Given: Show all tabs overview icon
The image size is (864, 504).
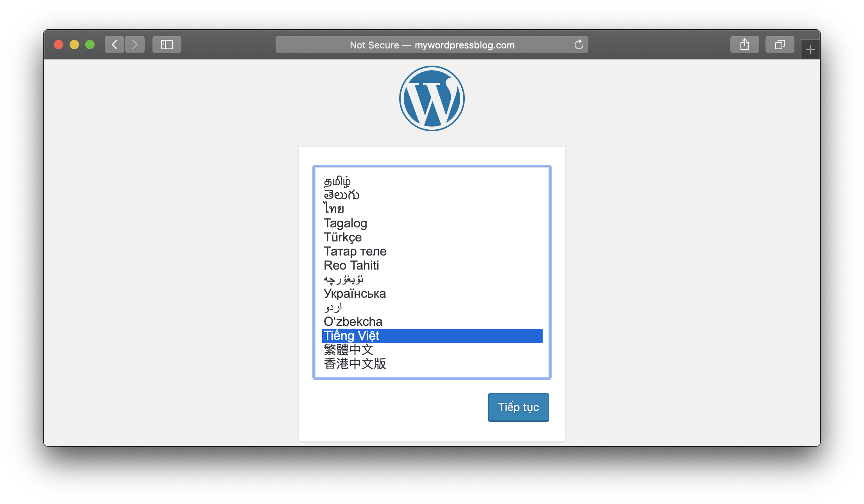Looking at the screenshot, I should click(x=780, y=45).
